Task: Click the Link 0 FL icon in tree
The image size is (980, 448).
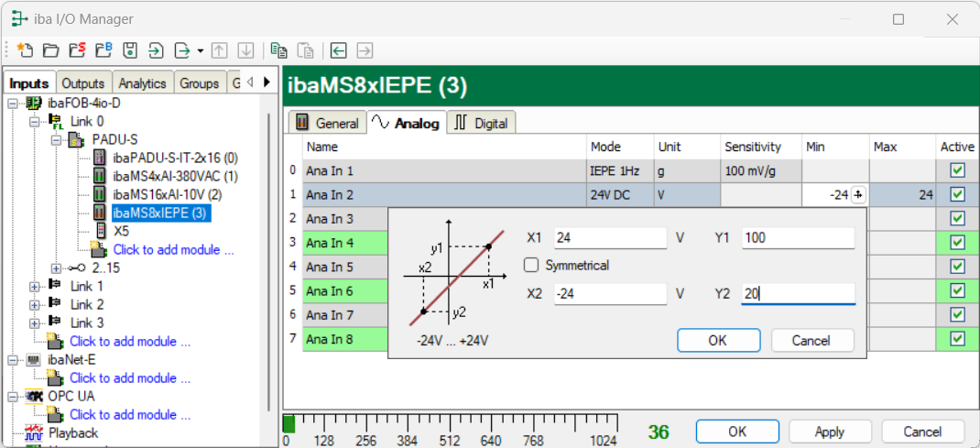Action: pyautogui.click(x=56, y=121)
